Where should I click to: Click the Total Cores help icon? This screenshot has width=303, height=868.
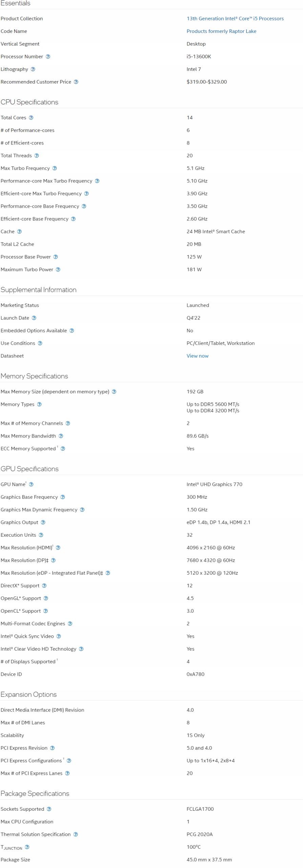[x=31, y=118]
